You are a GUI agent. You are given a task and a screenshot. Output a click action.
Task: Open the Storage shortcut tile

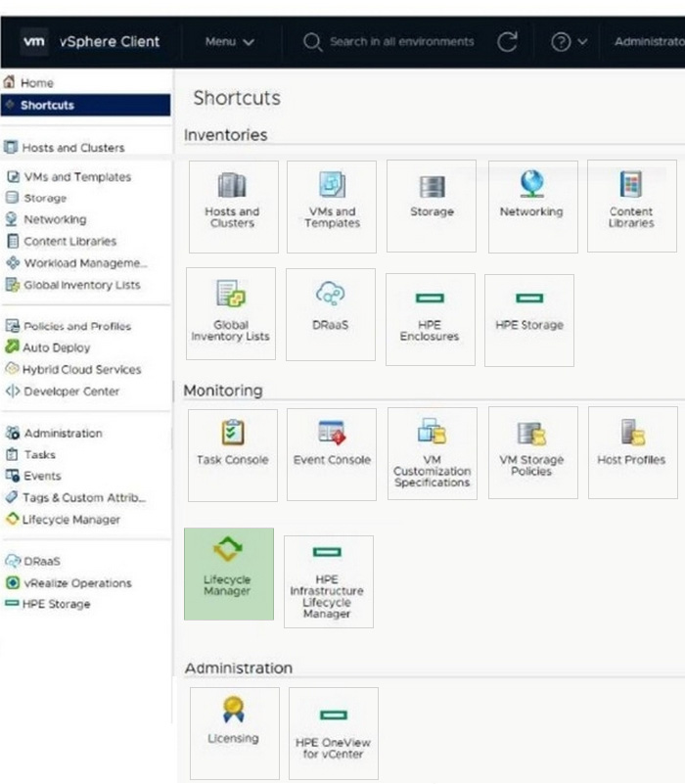(432, 206)
